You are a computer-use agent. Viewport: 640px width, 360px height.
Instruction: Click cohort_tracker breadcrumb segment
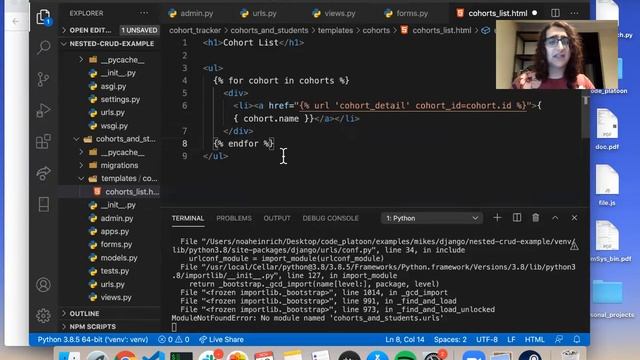click(x=195, y=31)
